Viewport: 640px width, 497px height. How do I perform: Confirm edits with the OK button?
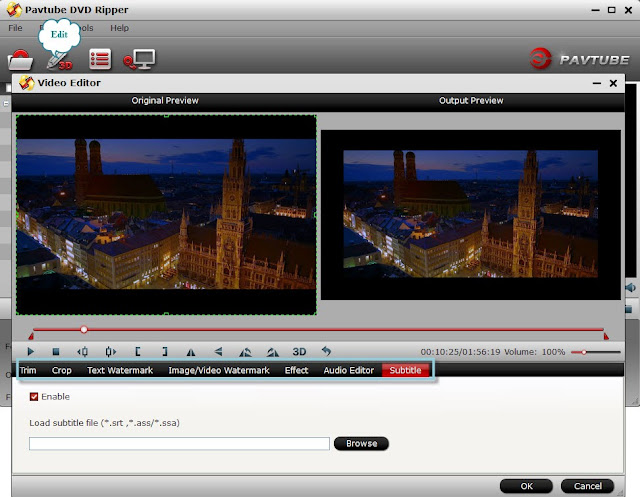point(526,486)
